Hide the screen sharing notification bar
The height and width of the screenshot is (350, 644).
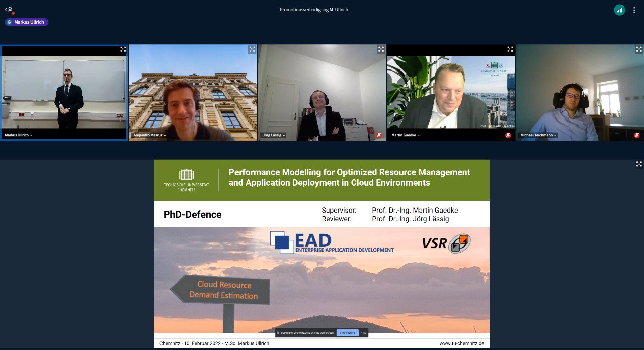tap(363, 333)
